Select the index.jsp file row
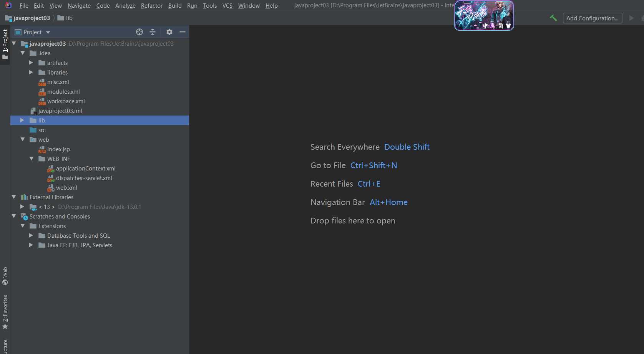644x354 pixels. tap(100, 149)
